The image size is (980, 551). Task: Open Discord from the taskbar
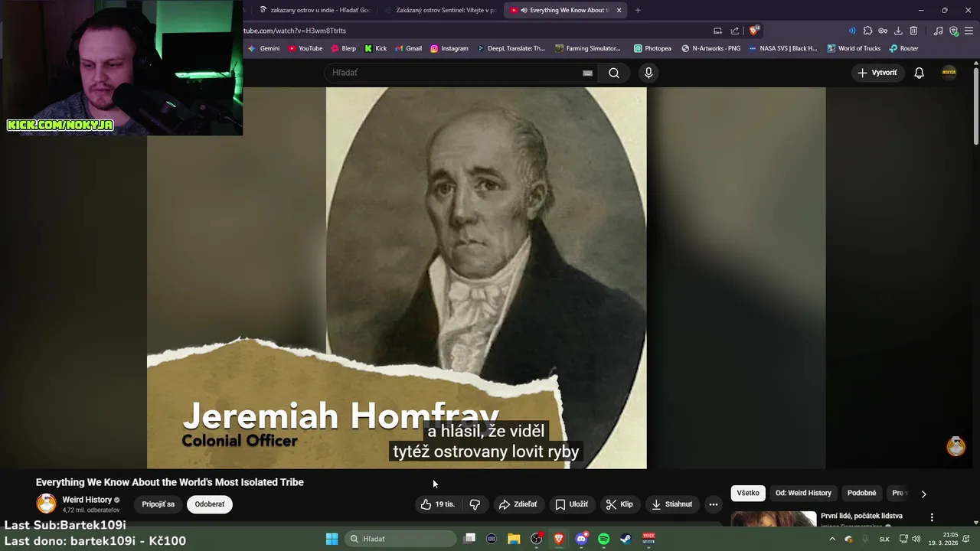[x=581, y=539]
